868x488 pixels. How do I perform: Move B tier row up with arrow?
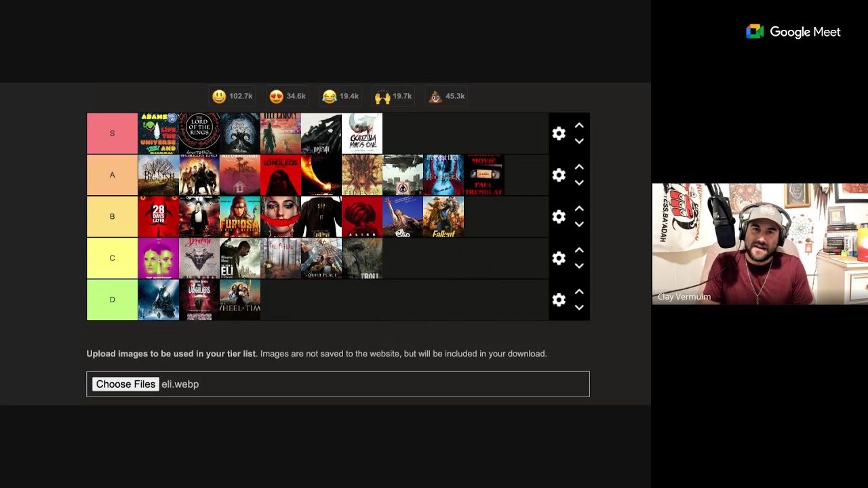click(579, 209)
